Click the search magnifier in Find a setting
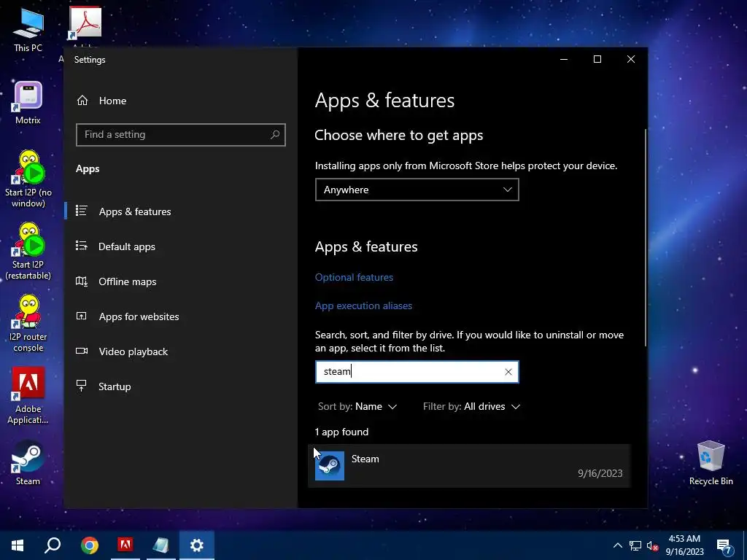The width and height of the screenshot is (747, 560). coord(275,135)
